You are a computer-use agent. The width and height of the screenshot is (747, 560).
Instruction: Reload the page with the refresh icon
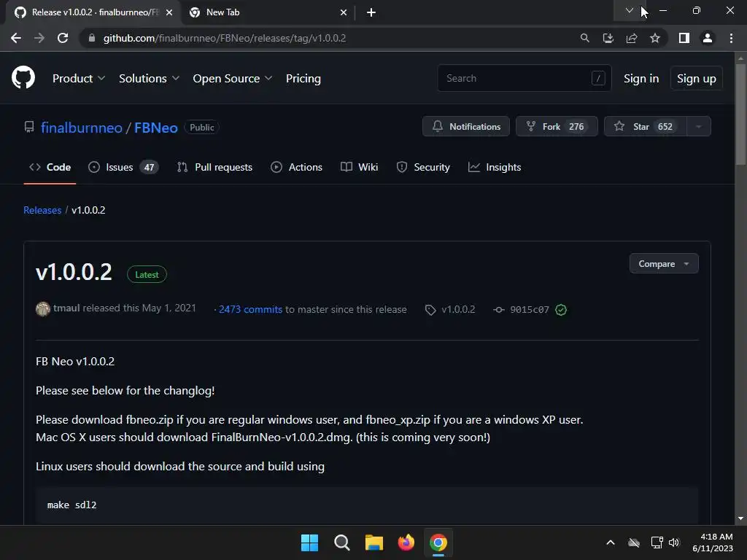point(63,38)
